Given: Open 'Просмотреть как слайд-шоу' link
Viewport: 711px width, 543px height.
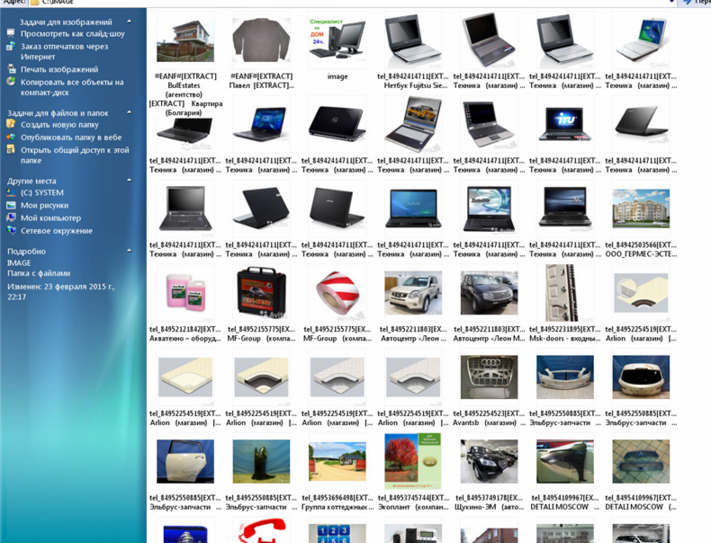Looking at the screenshot, I should [x=73, y=34].
